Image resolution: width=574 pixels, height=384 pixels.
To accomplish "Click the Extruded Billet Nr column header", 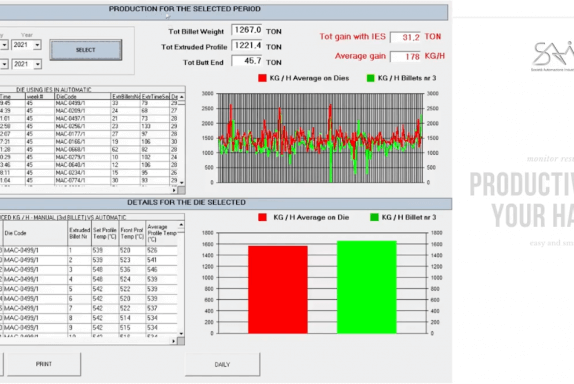I will (79, 233).
